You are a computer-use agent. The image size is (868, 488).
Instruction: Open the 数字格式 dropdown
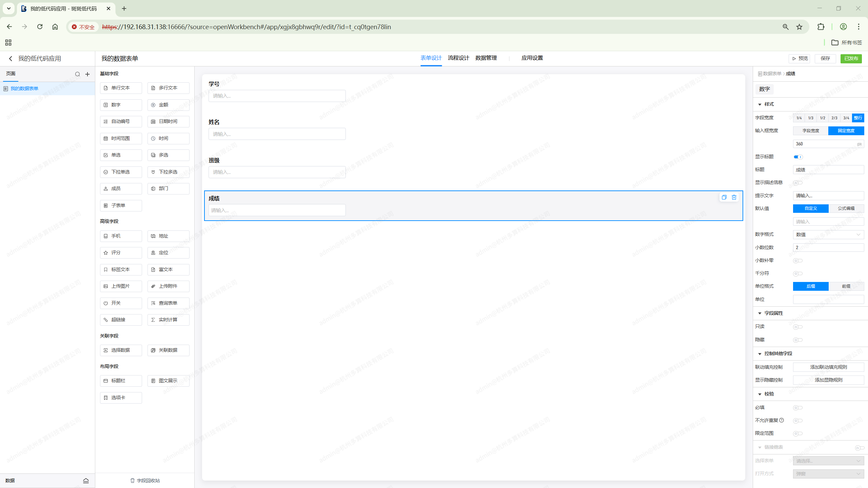point(828,235)
